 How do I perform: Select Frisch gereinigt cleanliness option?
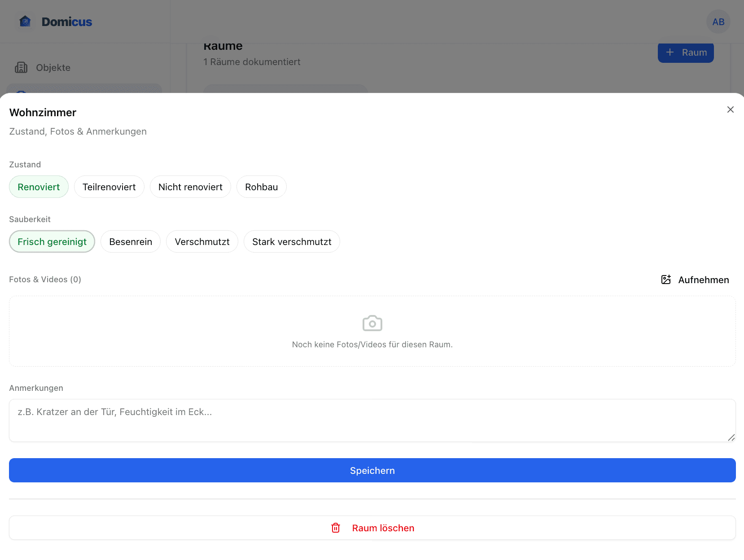pyautogui.click(x=52, y=241)
